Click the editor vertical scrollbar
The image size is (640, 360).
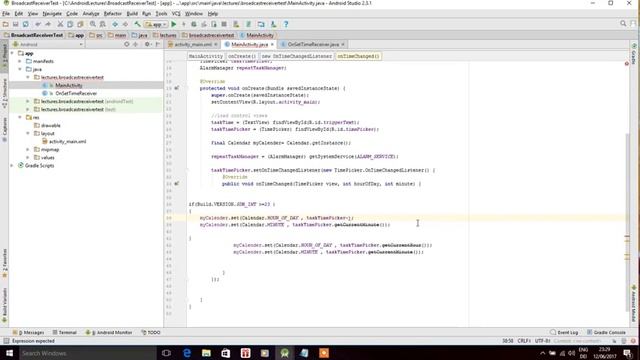pyautogui.click(x=628, y=222)
